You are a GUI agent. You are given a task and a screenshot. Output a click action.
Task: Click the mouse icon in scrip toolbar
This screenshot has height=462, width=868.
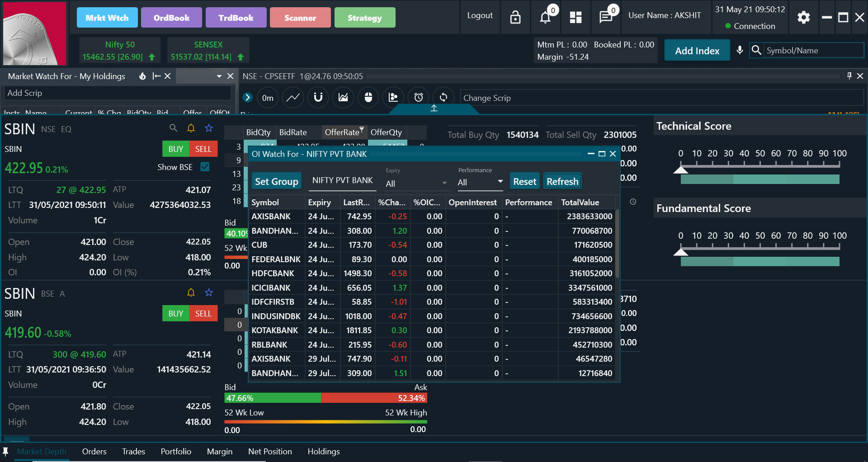coord(368,97)
